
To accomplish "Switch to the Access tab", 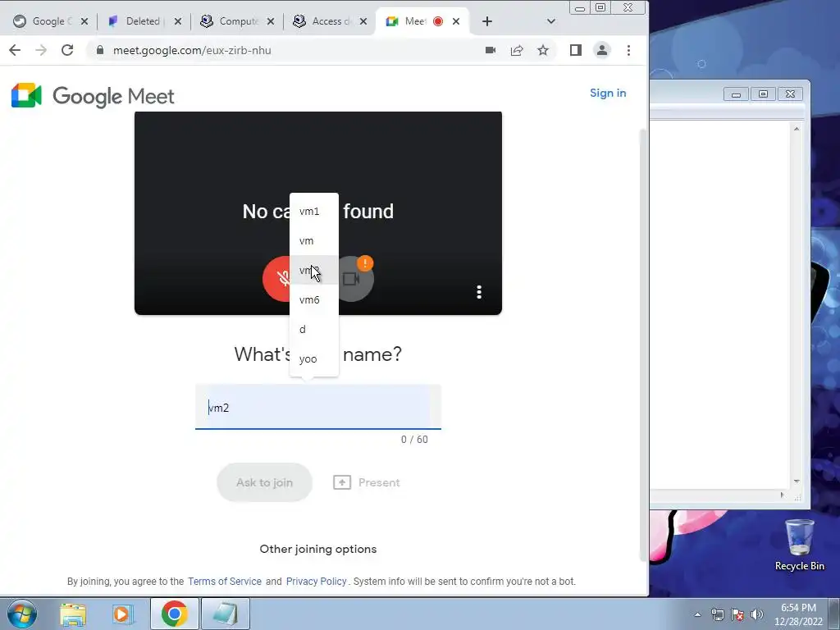I will 323,21.
